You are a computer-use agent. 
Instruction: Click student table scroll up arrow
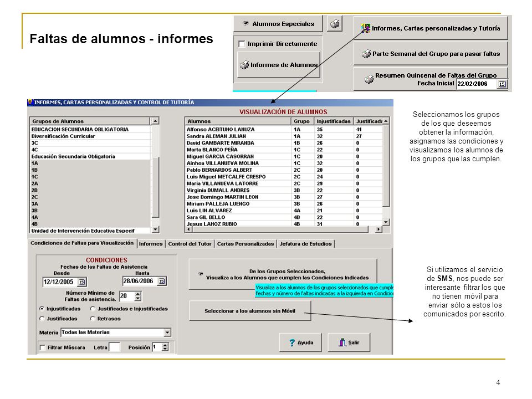pyautogui.click(x=386, y=121)
